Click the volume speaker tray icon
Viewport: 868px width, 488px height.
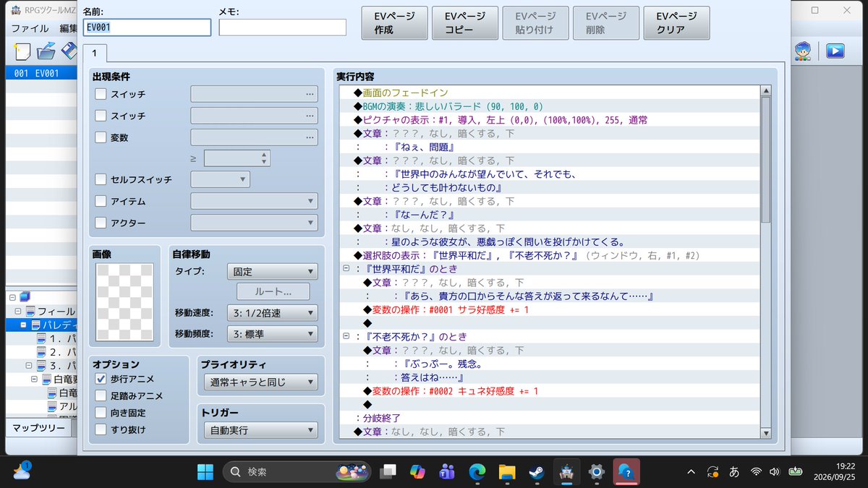click(775, 471)
